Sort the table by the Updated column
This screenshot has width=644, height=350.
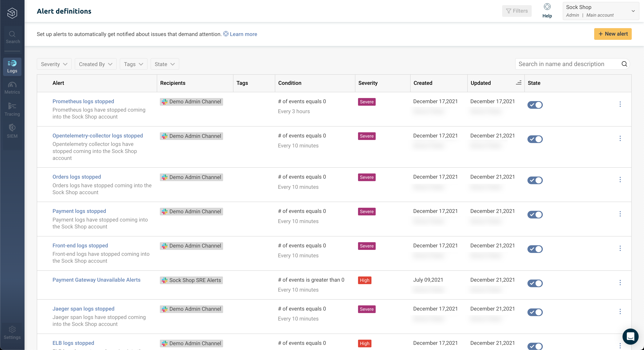coord(518,83)
